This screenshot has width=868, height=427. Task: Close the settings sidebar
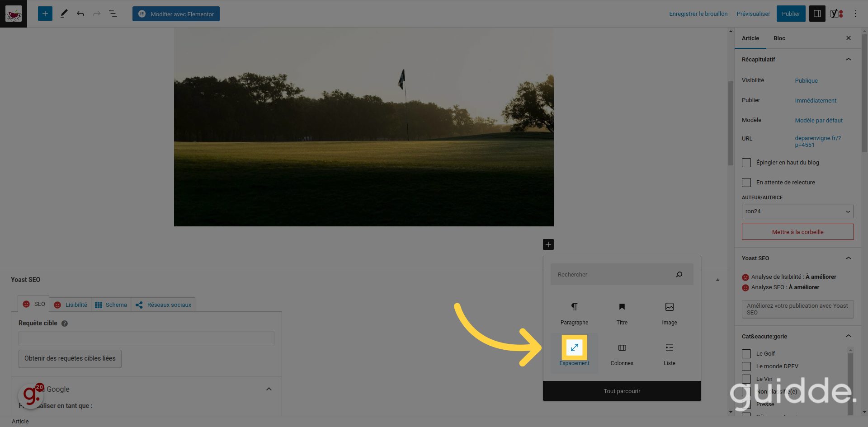849,38
